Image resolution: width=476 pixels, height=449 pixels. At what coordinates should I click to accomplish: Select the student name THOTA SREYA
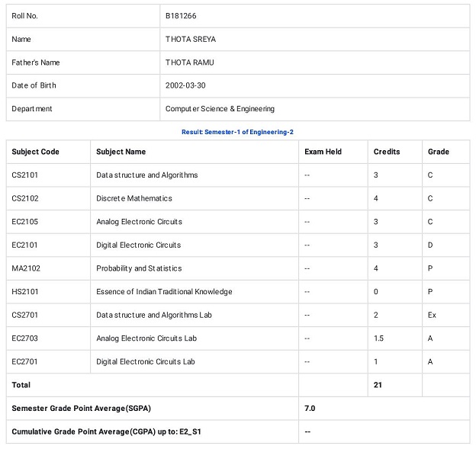tap(191, 39)
